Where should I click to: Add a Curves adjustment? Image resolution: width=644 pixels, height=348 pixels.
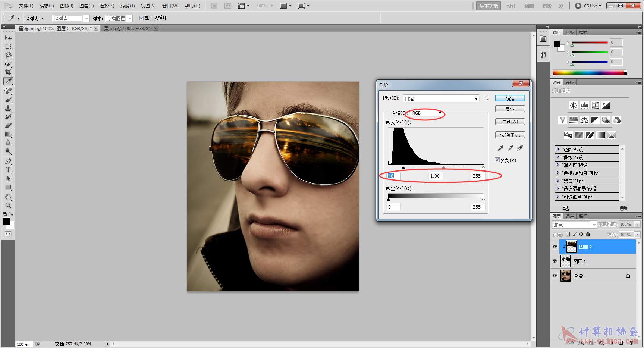pyautogui.click(x=595, y=105)
